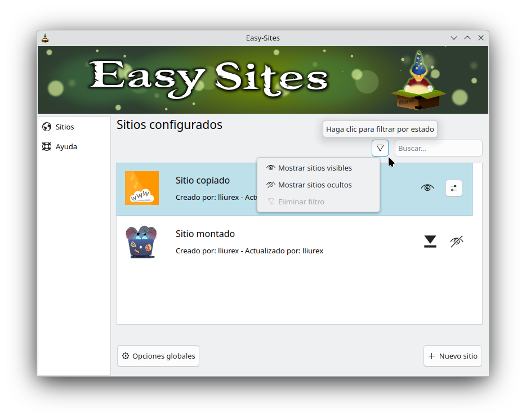Click the lifebuoy icon beside Ayuda

pos(47,147)
